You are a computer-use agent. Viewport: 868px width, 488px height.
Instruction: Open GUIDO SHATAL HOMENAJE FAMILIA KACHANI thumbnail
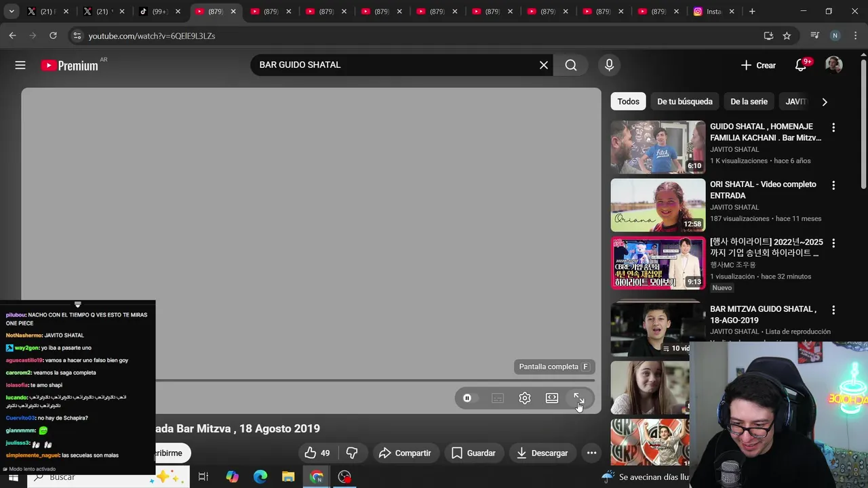pyautogui.click(x=658, y=147)
